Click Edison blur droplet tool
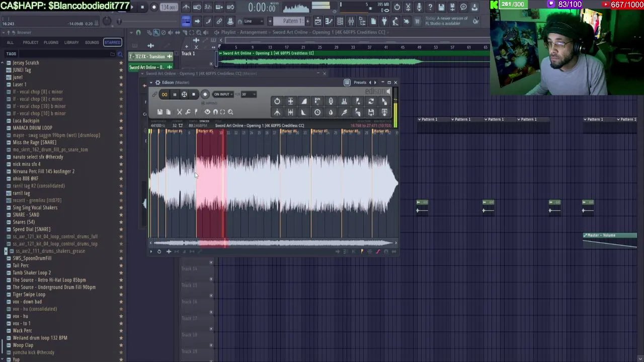Screen dimensions: 644x362 [x=331, y=112]
